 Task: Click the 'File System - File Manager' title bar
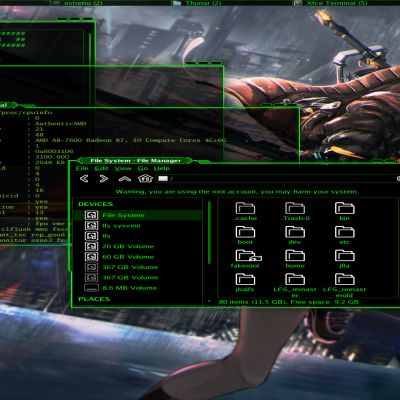(135, 161)
